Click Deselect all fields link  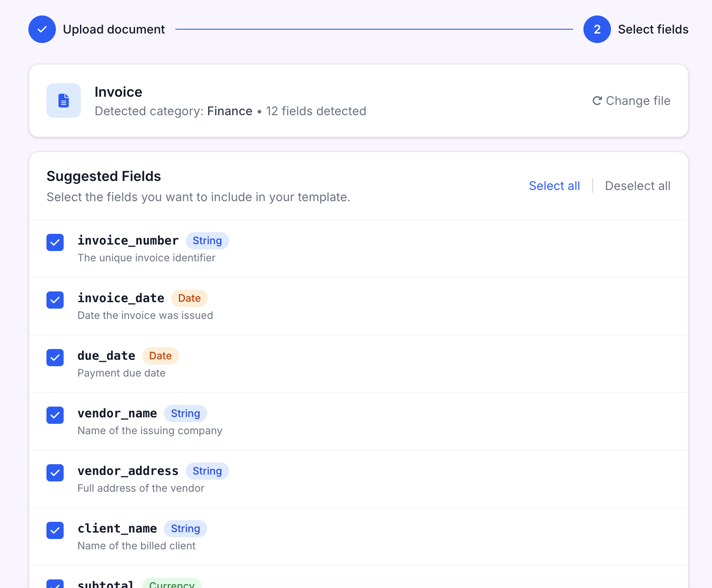(637, 186)
